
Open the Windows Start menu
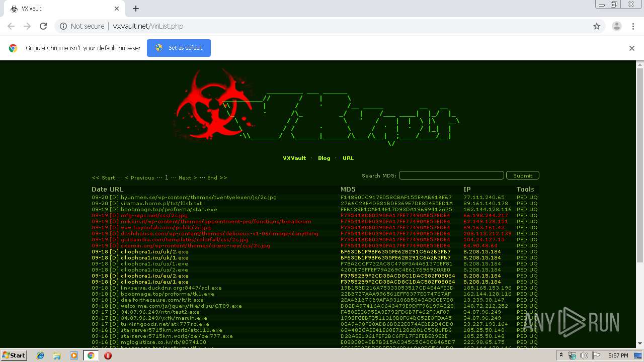[14, 355]
